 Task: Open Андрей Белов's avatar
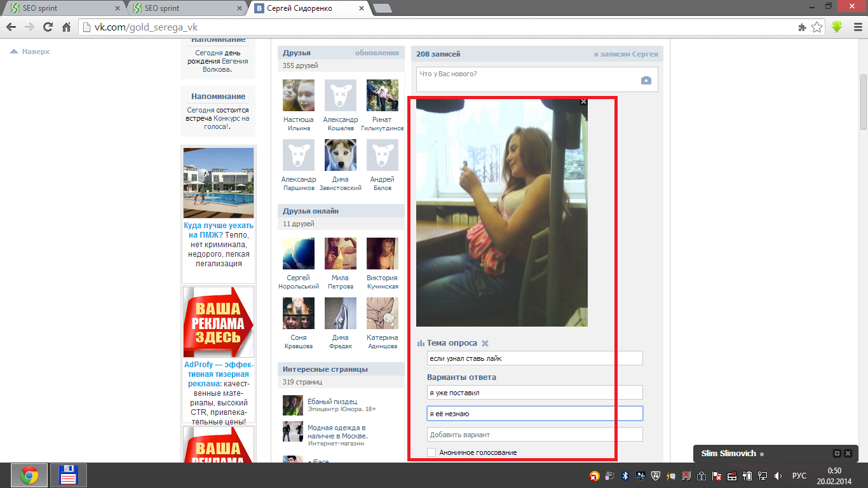(x=383, y=155)
